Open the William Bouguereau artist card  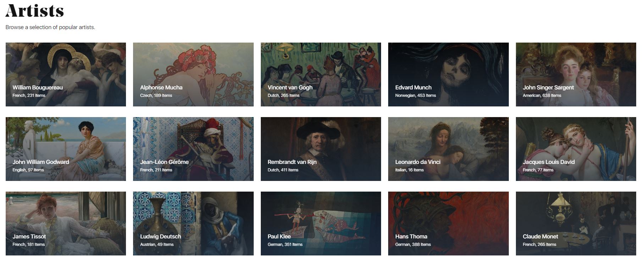[66, 75]
